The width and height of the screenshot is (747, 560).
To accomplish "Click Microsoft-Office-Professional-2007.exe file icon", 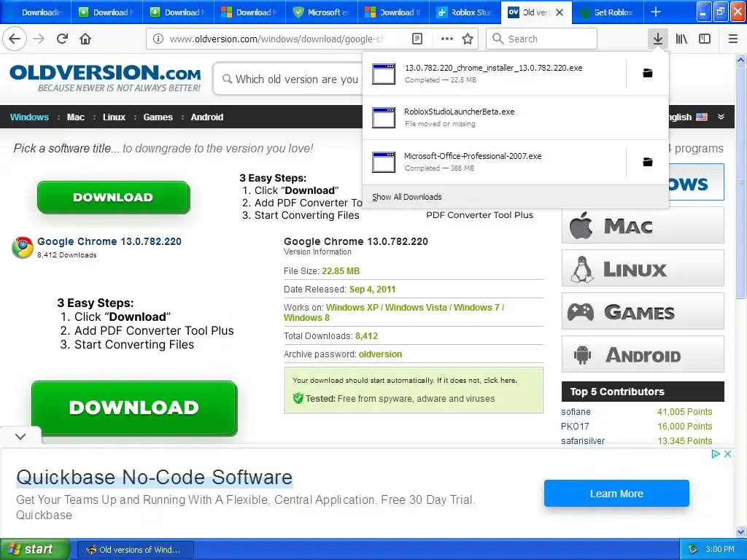I will [384, 162].
